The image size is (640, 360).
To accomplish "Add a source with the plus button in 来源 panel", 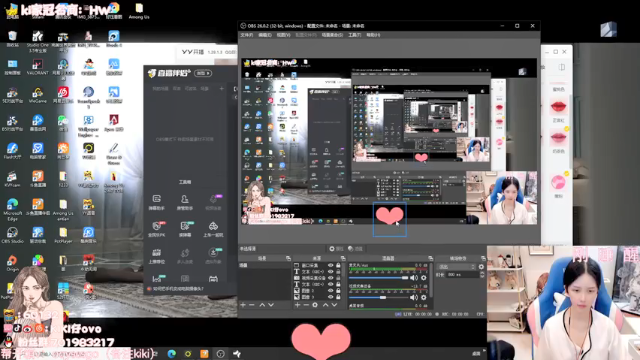I will coord(298,305).
